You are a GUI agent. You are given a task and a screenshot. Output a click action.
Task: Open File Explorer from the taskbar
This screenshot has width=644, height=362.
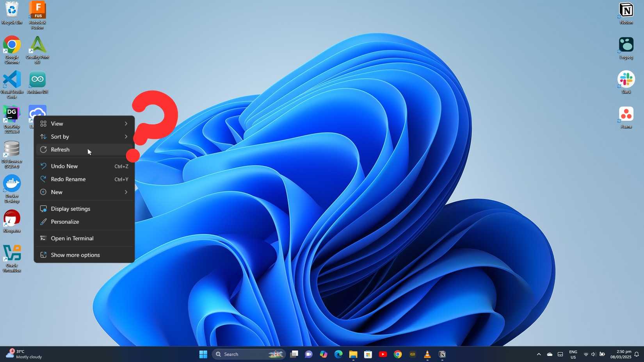pos(353,354)
